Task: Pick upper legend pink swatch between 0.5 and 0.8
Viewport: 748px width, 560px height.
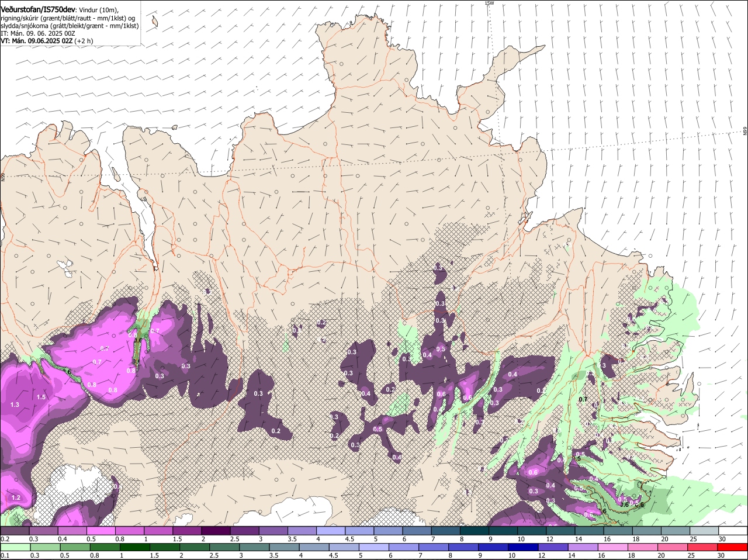Action: click(x=101, y=531)
